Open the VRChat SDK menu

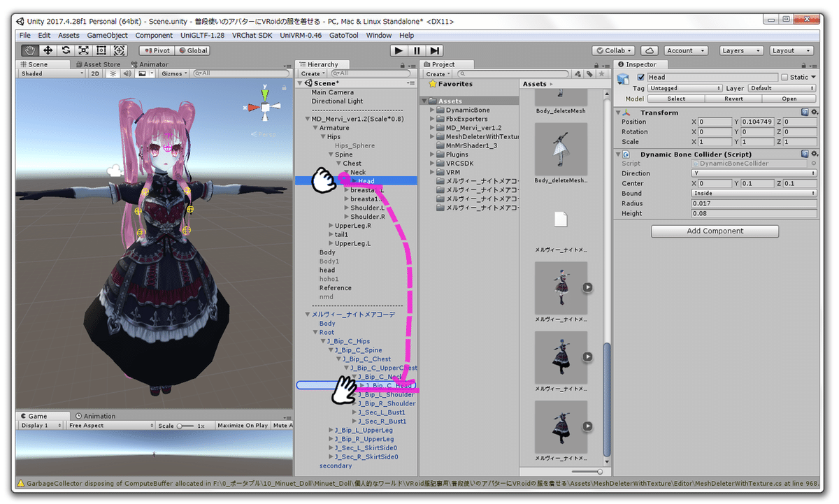click(253, 35)
